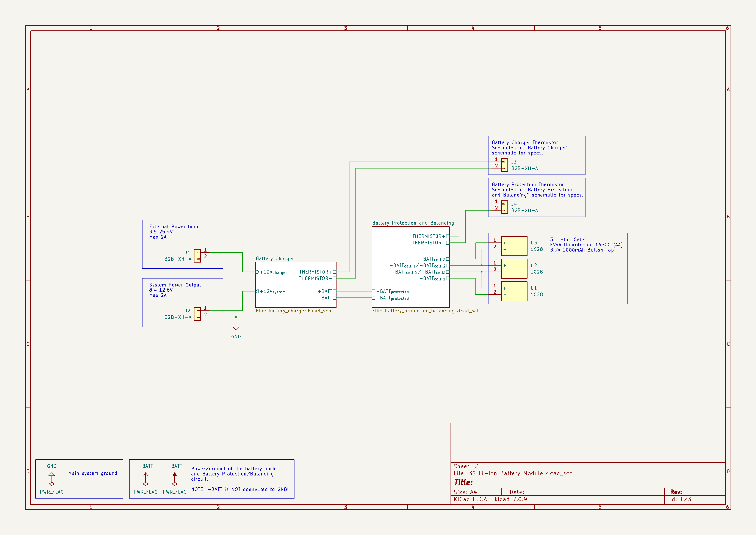The height and width of the screenshot is (535, 756).
Task: Click the -BATTcell 1 sheet pin
Action: (x=434, y=279)
